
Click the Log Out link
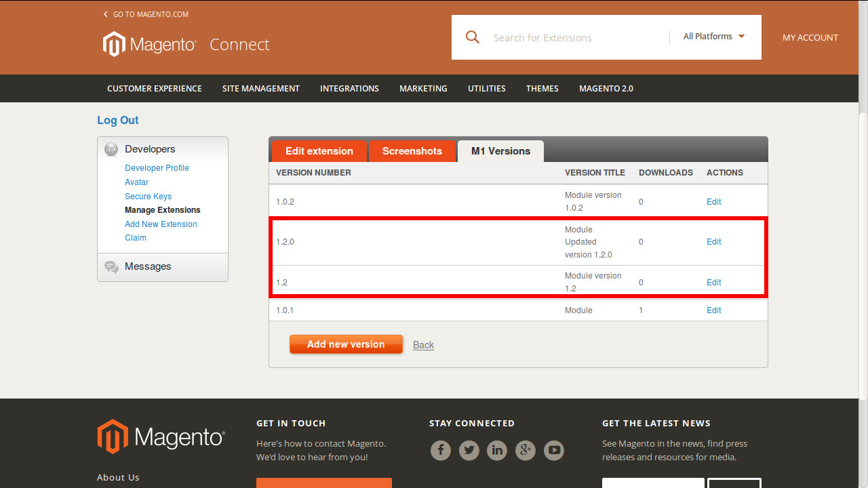[x=117, y=120]
